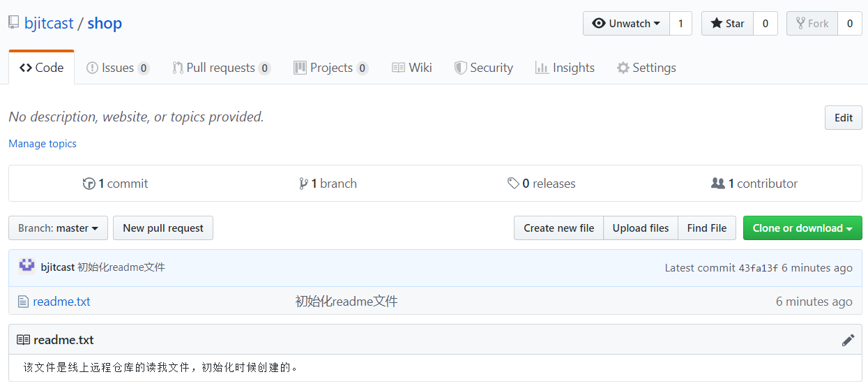Click the repository book icon beside bjitcast
This screenshot has height=386, width=868.
tap(13, 22)
